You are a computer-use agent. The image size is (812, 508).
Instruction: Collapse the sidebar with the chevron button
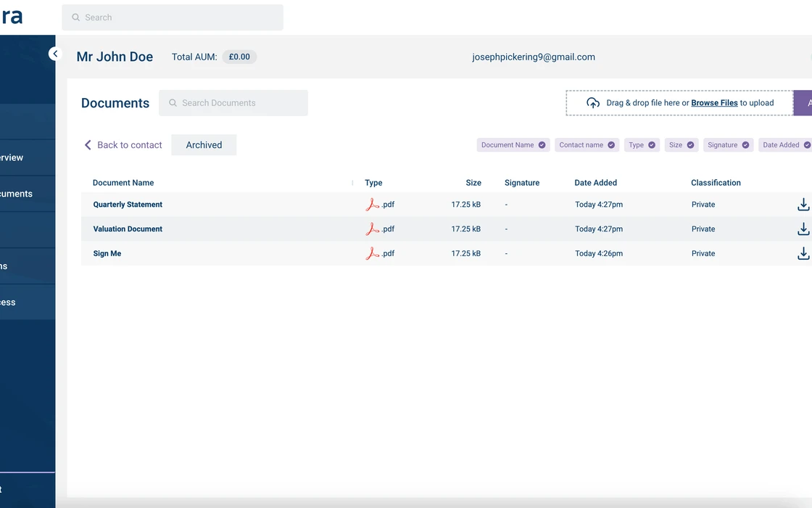[x=55, y=54]
